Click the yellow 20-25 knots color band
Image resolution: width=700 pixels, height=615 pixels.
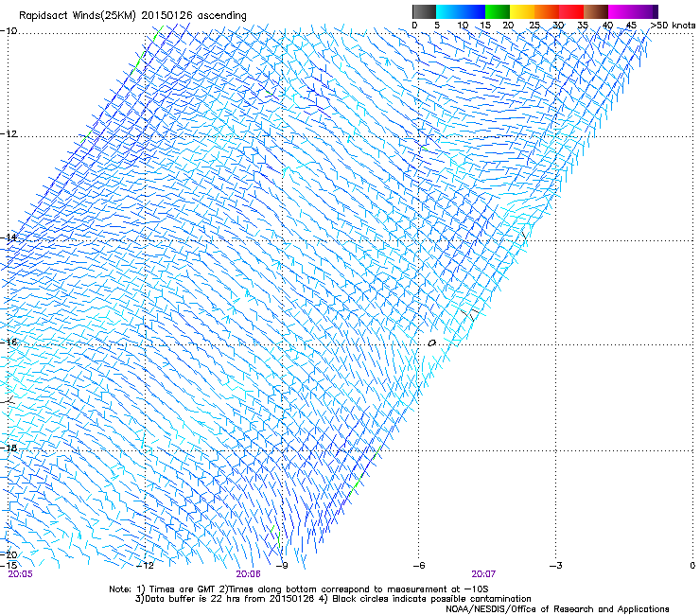pyautogui.click(x=522, y=11)
